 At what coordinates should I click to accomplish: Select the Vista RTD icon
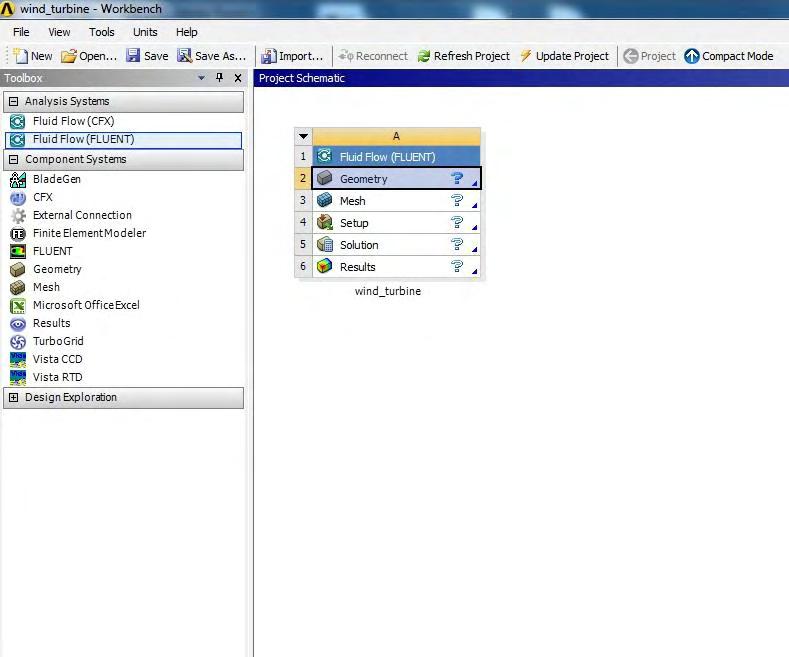coord(18,378)
